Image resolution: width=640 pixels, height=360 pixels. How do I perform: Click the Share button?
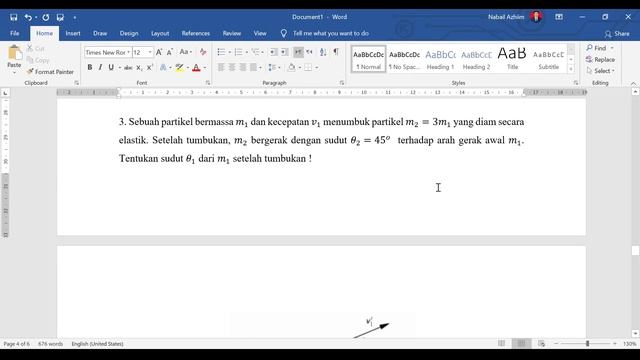pyautogui.click(x=617, y=33)
